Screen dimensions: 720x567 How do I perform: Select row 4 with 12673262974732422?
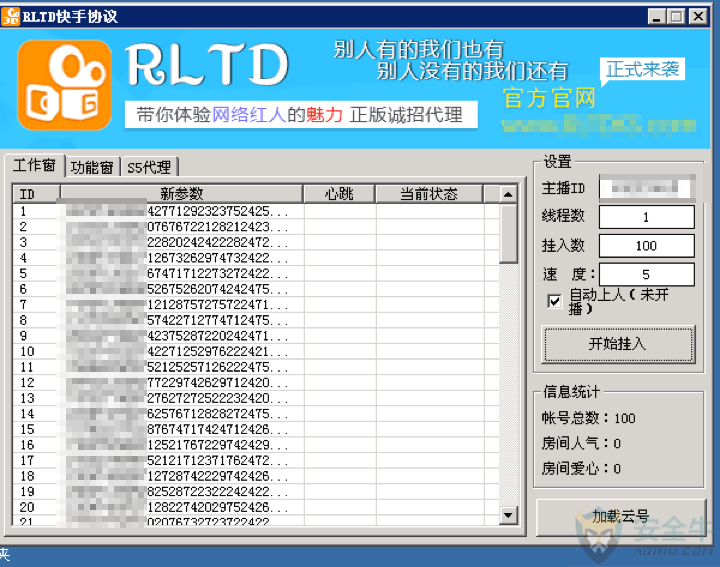tap(256, 258)
